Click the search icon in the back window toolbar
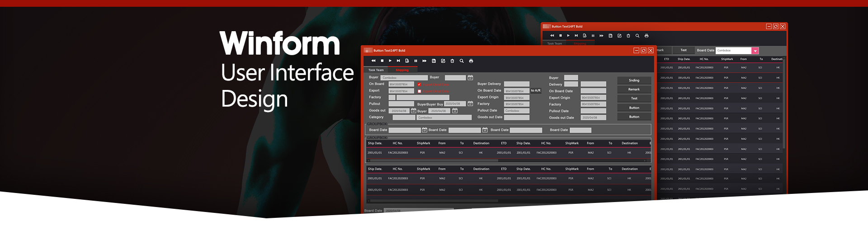Viewport: 868px width, 226px height. (637, 36)
